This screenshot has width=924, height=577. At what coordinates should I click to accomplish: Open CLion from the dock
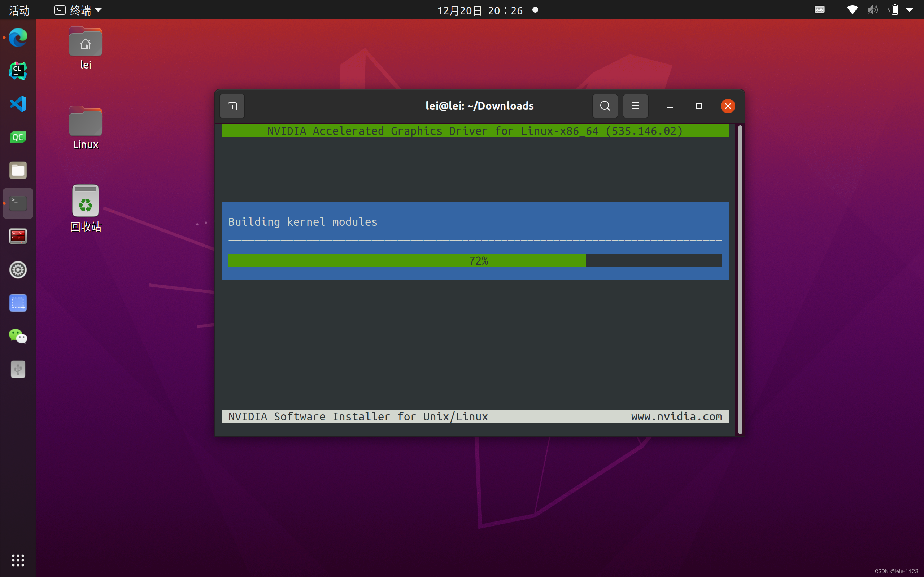pyautogui.click(x=18, y=71)
